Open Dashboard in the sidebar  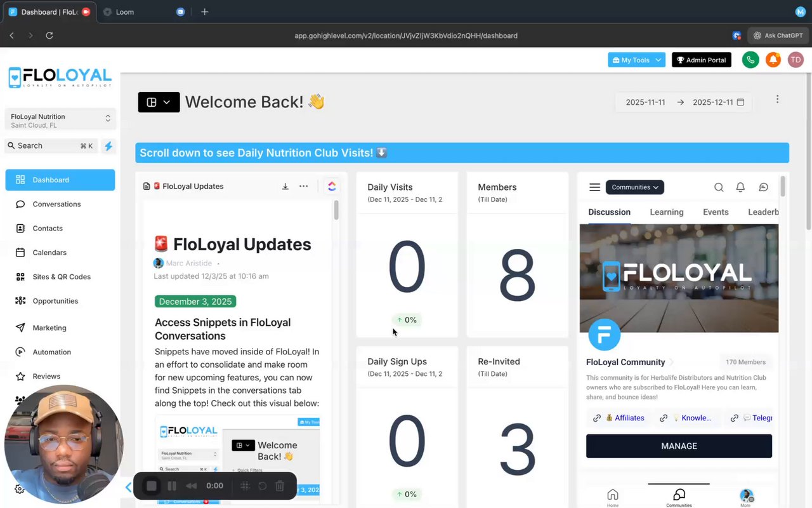pos(60,180)
